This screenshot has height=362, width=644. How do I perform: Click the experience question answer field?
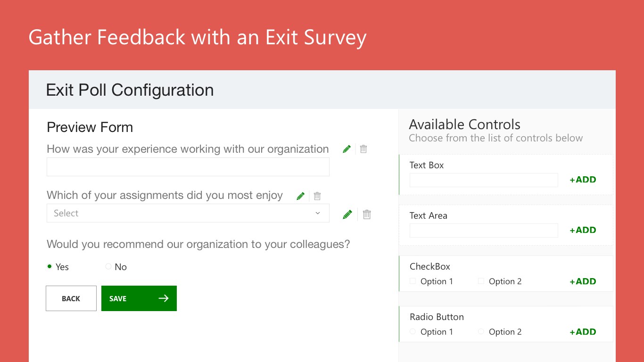pos(188,167)
